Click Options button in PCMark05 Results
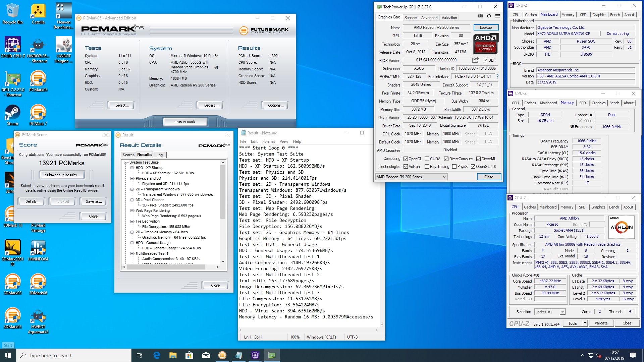Image resolution: width=644 pixels, height=362 pixels. [x=276, y=105]
